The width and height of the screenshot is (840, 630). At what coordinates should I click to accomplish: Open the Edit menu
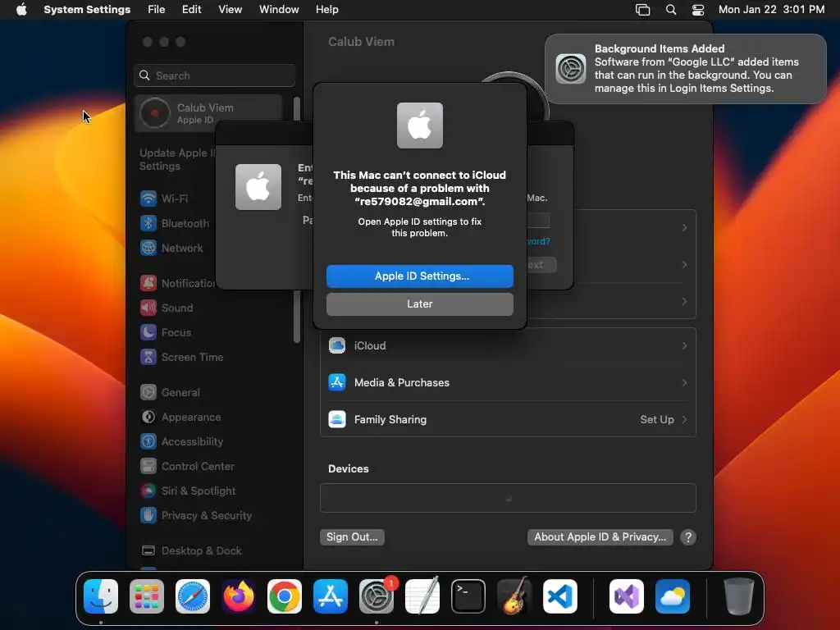(191, 10)
